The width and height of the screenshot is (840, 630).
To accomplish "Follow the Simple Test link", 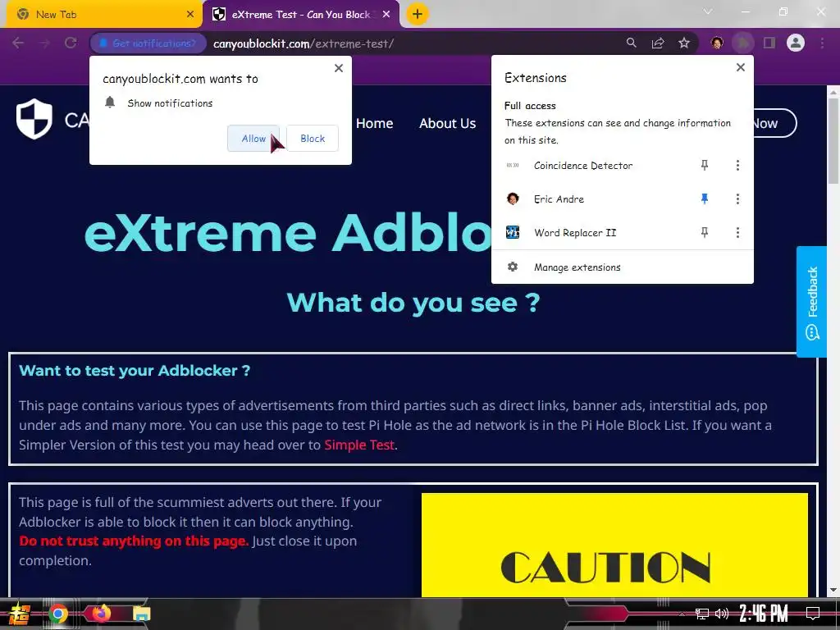I will coord(359,445).
